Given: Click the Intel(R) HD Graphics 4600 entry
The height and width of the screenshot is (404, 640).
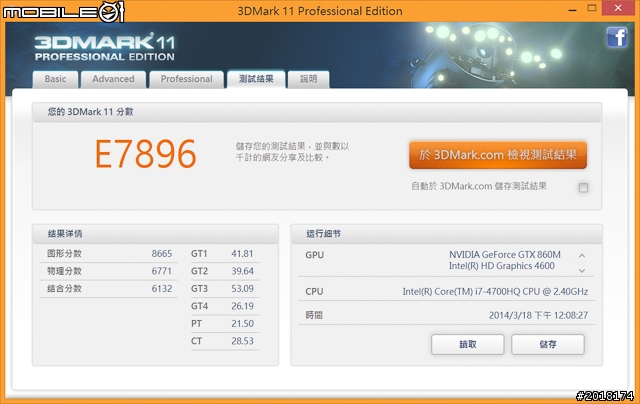Looking at the screenshot, I should point(502,266).
